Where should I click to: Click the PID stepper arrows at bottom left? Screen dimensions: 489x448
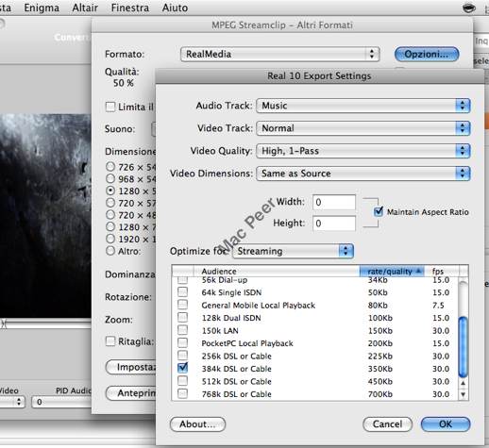click(19, 402)
